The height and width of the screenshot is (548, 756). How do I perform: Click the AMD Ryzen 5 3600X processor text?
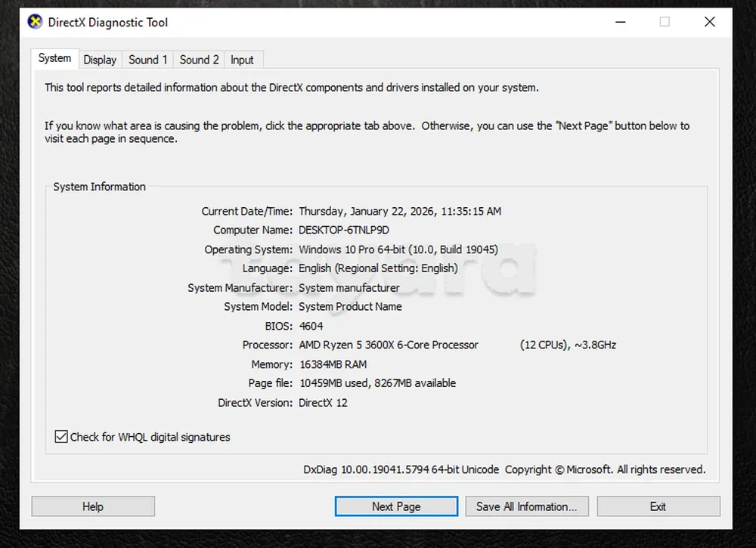coord(389,345)
